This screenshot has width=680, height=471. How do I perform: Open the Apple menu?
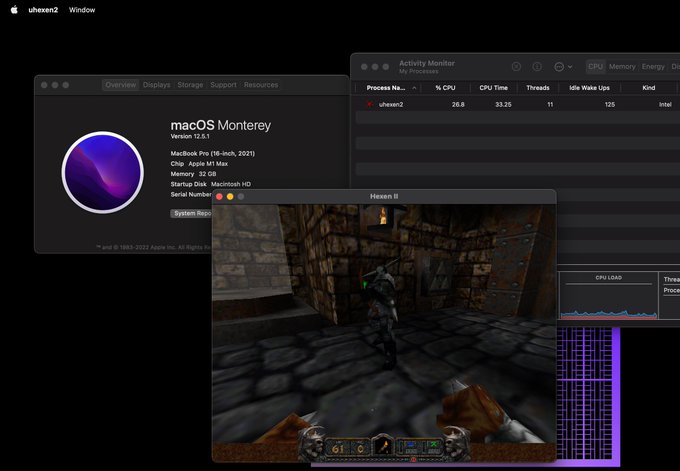coord(14,10)
